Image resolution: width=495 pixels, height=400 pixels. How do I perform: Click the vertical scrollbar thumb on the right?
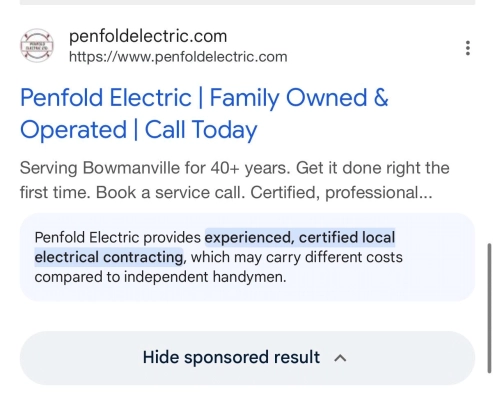489,308
